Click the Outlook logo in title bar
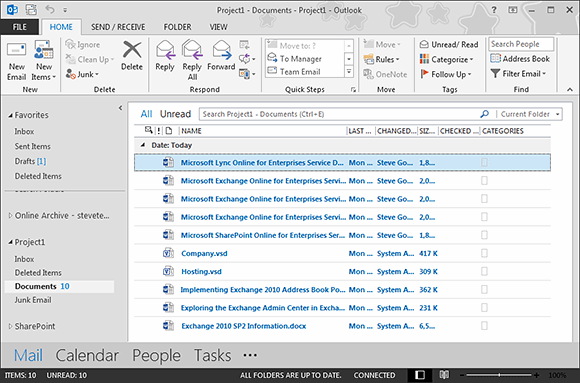Image resolution: width=580 pixels, height=383 pixels. pos(13,10)
